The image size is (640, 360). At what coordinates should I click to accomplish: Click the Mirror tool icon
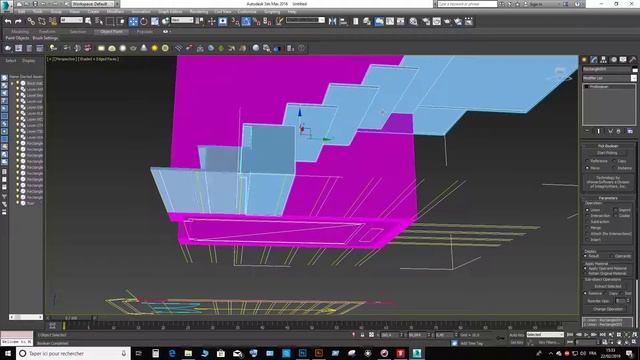[333, 21]
